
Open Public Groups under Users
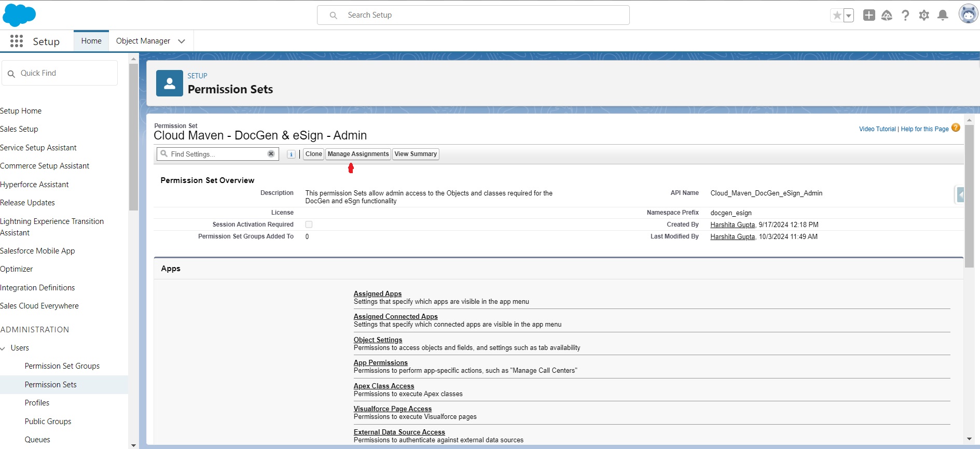(48, 422)
